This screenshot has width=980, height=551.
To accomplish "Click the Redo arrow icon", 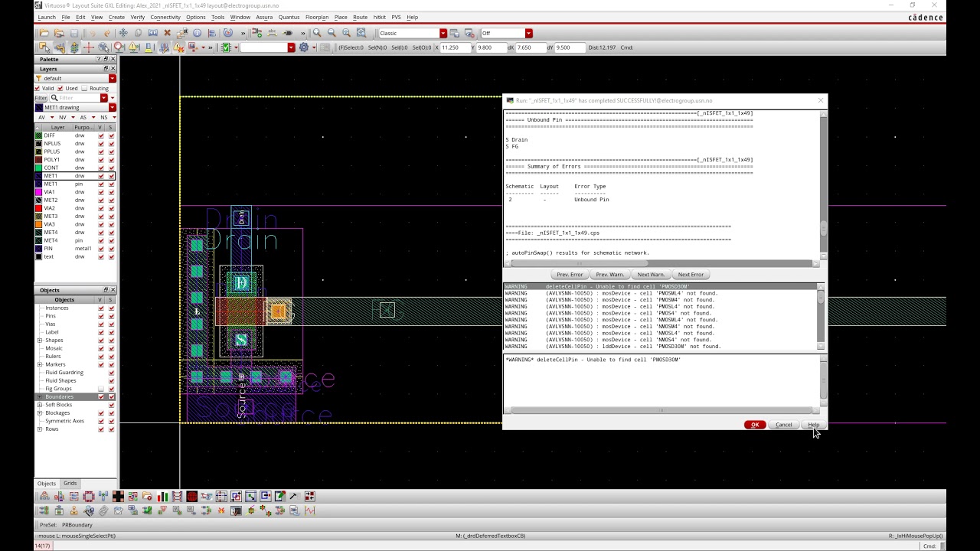I will point(107,33).
